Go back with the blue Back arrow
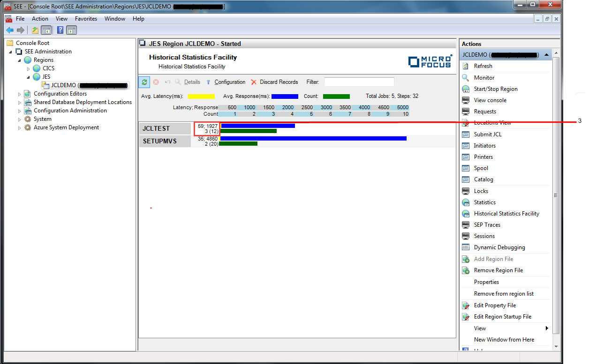604x364 pixels. click(x=10, y=30)
